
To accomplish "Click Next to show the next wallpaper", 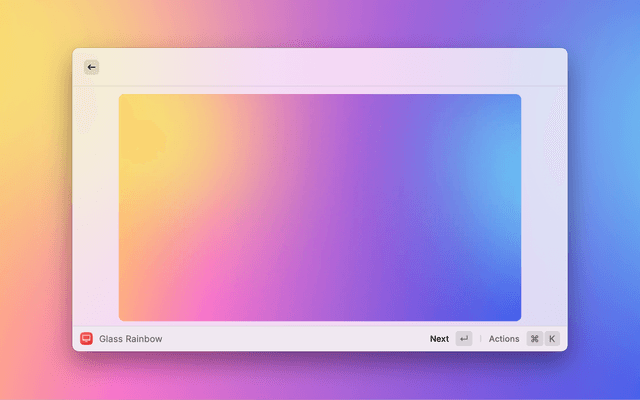I will point(439,339).
